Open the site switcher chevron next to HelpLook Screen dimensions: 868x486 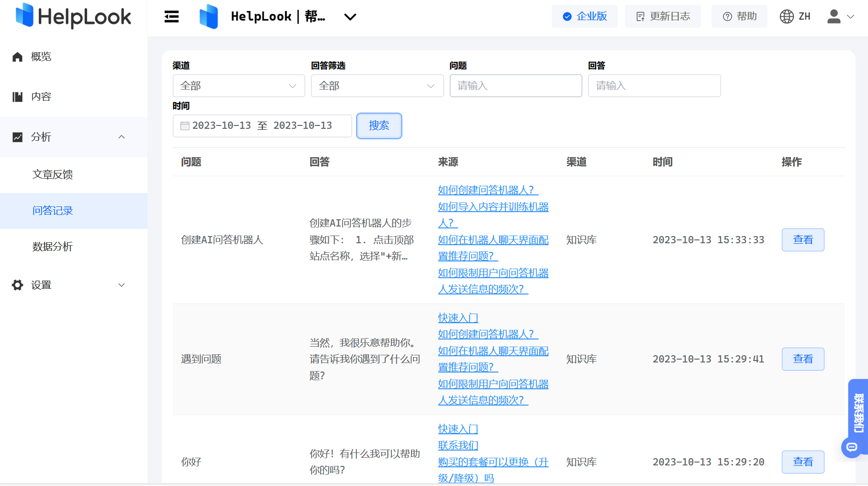pos(350,17)
